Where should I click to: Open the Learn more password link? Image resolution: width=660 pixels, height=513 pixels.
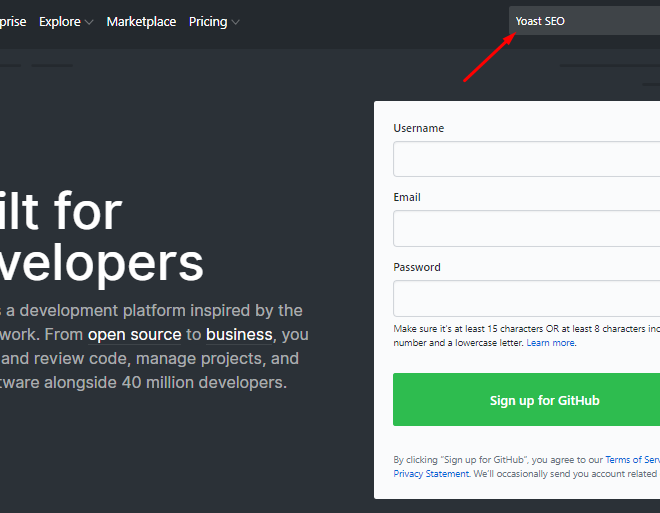click(551, 343)
